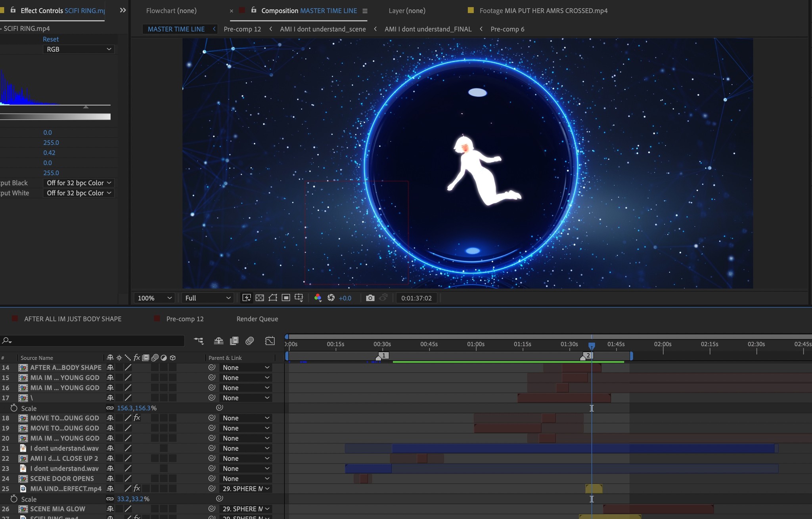
Task: Toggle shy switch on SCENE DOOR OPENS layer
Action: [110, 479]
